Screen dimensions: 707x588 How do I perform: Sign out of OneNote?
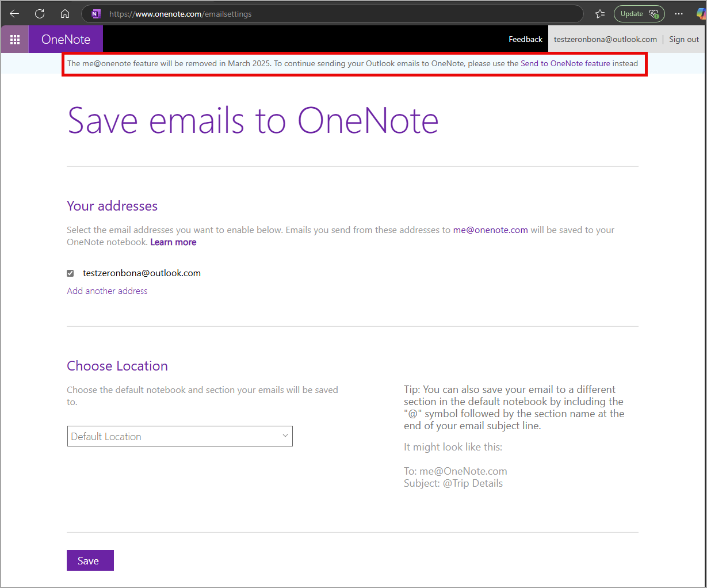pos(683,39)
